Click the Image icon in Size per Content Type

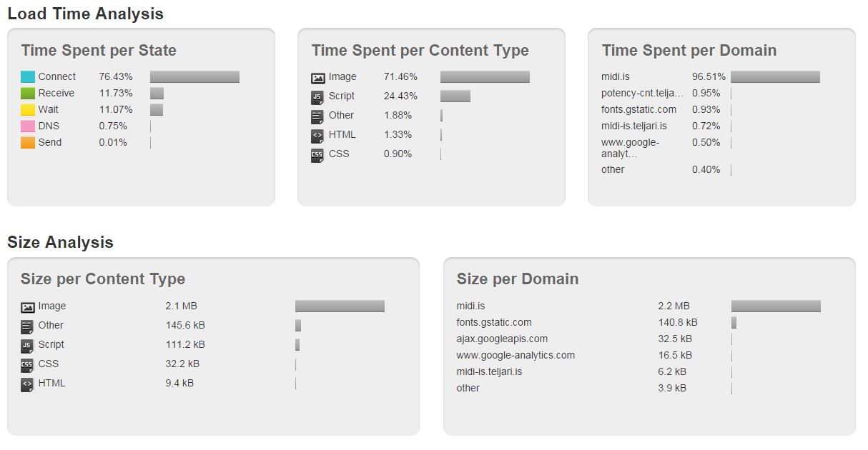click(x=28, y=307)
